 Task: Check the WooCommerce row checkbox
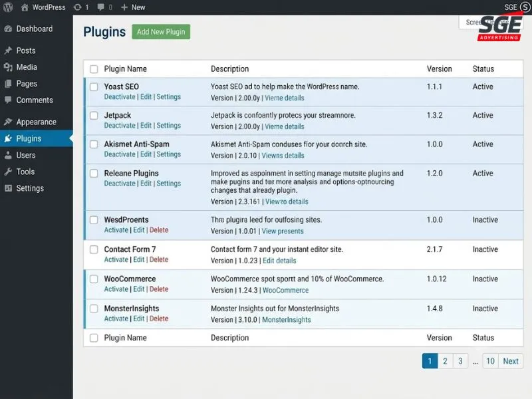94,279
